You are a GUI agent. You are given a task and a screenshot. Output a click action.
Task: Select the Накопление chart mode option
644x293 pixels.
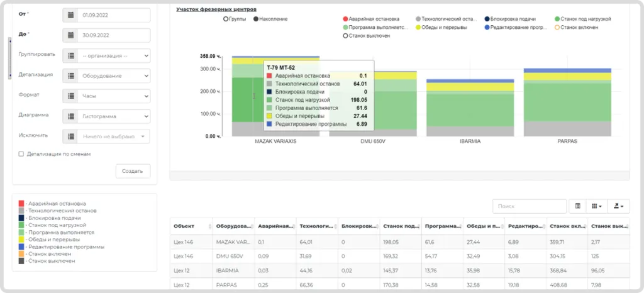point(270,19)
